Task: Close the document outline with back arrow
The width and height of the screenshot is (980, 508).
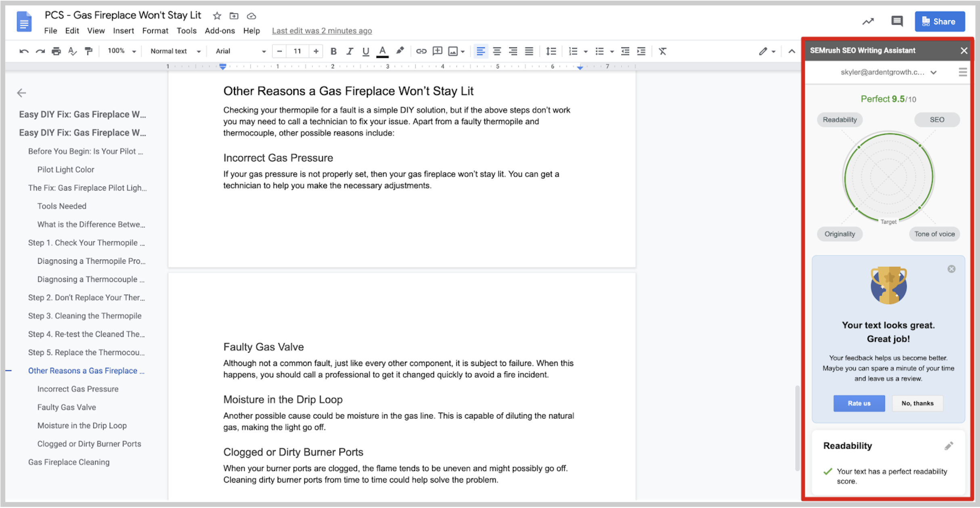Action: (x=21, y=93)
